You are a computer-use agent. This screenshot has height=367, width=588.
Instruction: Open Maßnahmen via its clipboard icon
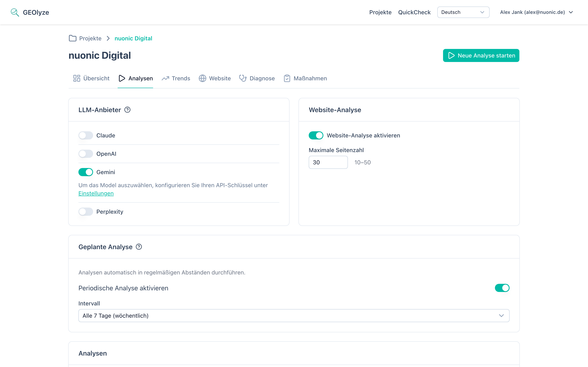pos(287,78)
